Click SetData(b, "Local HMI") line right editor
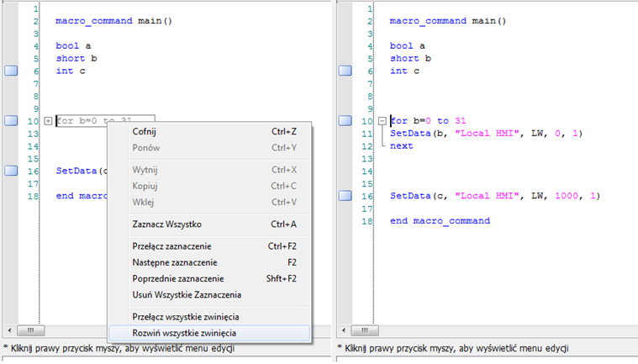This screenshot has width=638, height=364. [486, 134]
